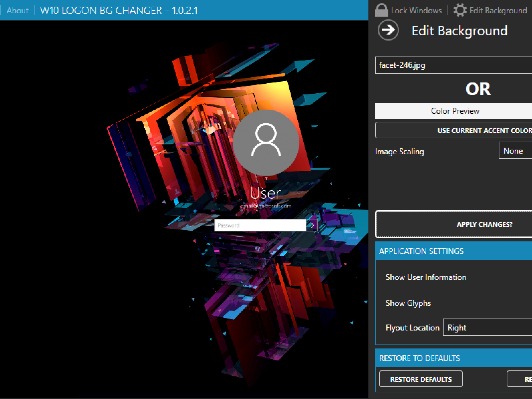532x399 pixels.
Task: Click the gear icon beside Edit Background
Action: tap(460, 10)
